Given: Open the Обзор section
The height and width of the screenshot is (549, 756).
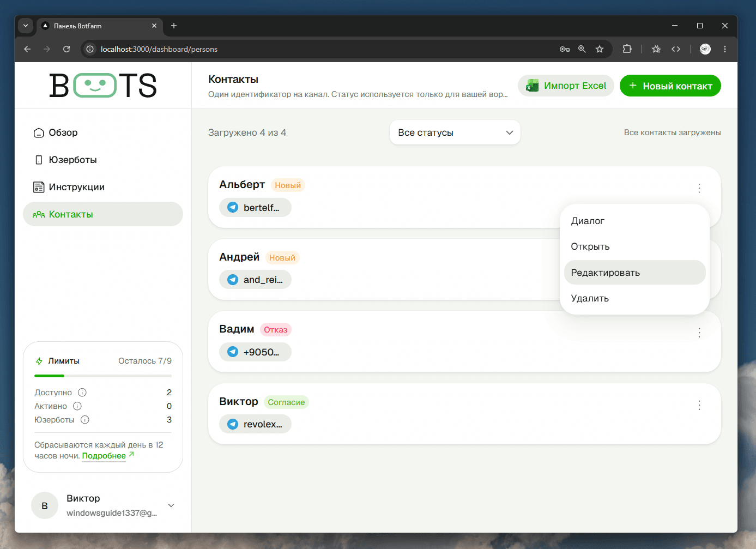Looking at the screenshot, I should 103,132.
